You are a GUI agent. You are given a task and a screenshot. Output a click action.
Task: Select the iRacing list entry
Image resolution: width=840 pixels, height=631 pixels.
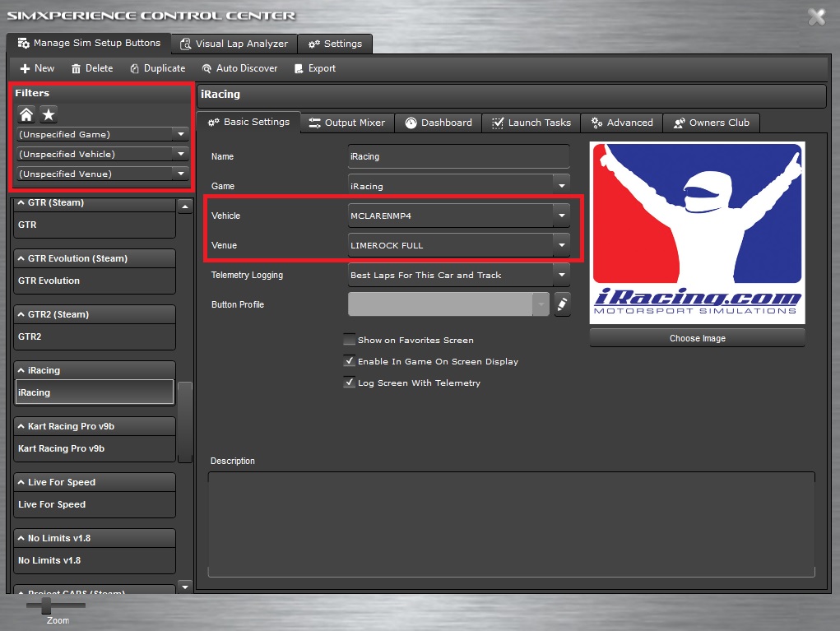(95, 392)
